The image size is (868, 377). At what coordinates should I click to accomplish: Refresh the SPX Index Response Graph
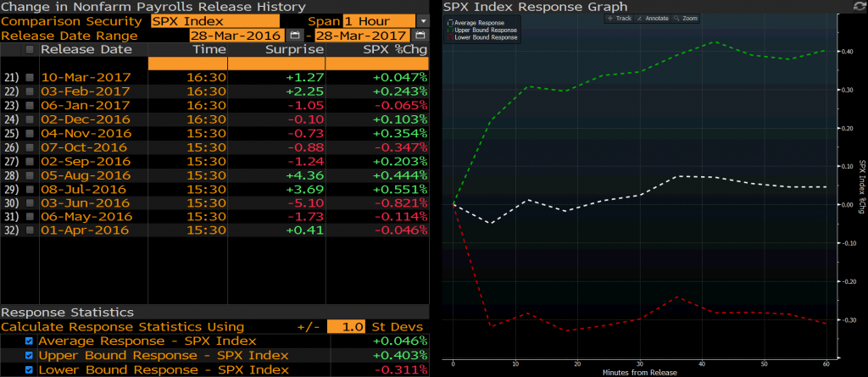point(860,6)
